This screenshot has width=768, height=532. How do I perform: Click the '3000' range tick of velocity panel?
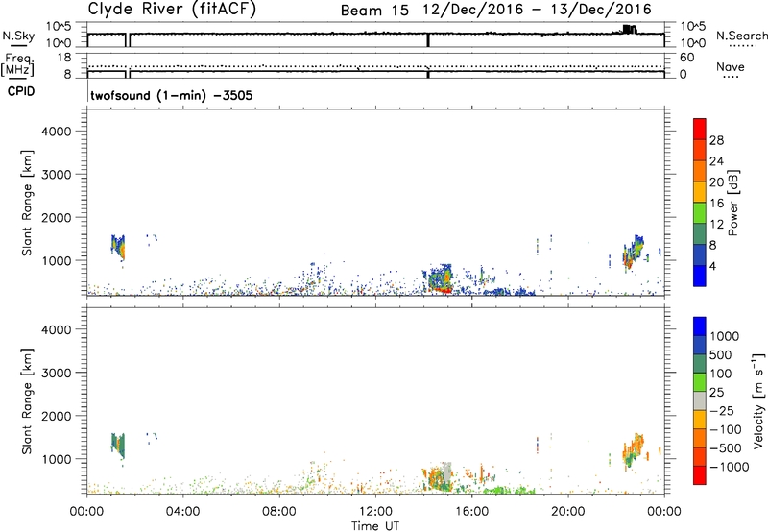[57, 374]
